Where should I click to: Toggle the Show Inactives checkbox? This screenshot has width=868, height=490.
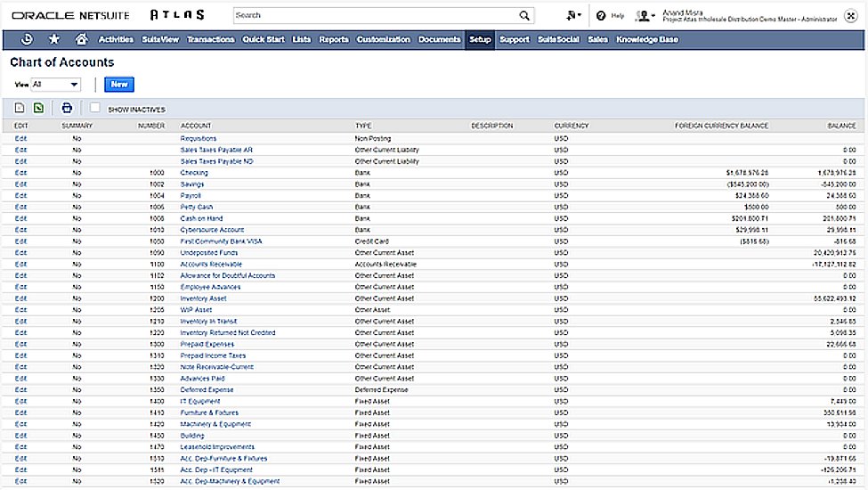[x=95, y=108]
